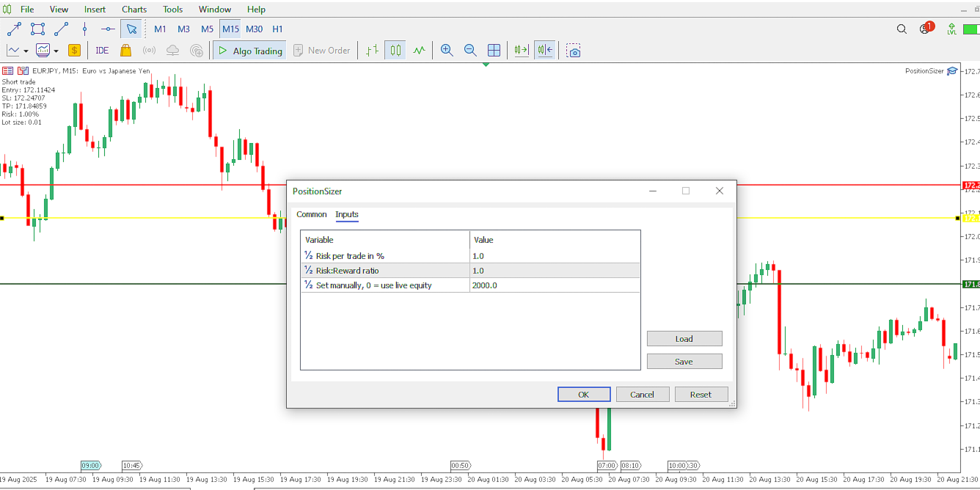Open the Tools menu
The image size is (980, 490).
[173, 10]
